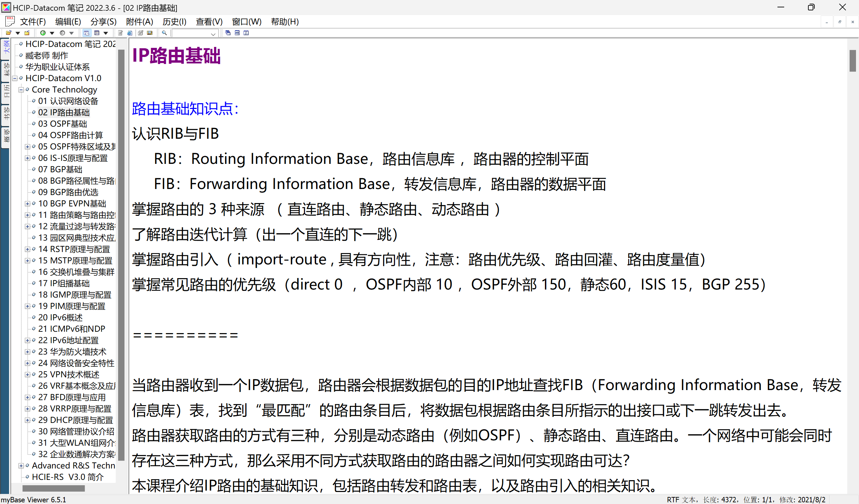Screen dimensions: 859x504
Task: Collapse the Core Technology tree node
Action: pos(21,90)
